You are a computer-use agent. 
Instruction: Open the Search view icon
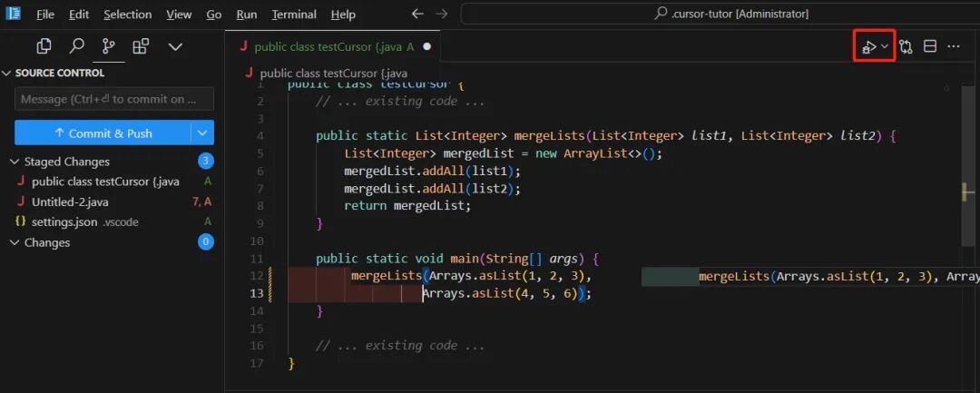click(x=76, y=46)
